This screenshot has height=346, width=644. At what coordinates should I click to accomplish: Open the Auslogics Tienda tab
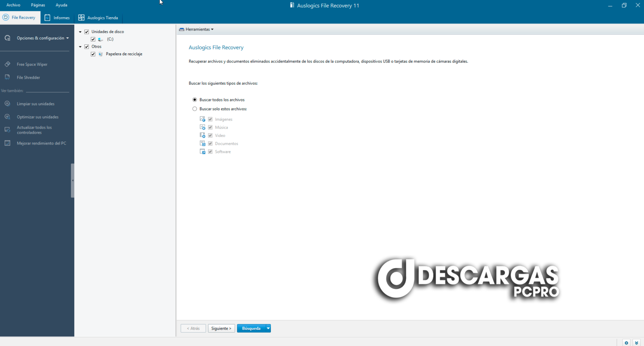[99, 18]
